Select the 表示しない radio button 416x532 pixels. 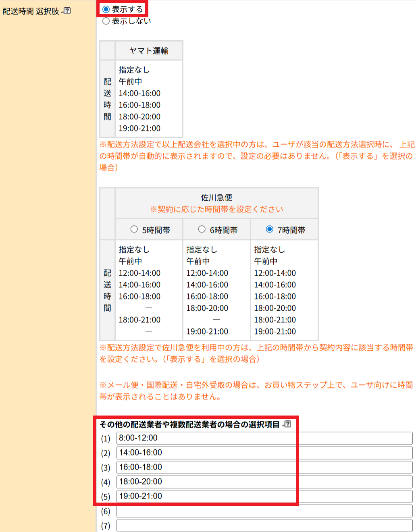click(x=106, y=21)
